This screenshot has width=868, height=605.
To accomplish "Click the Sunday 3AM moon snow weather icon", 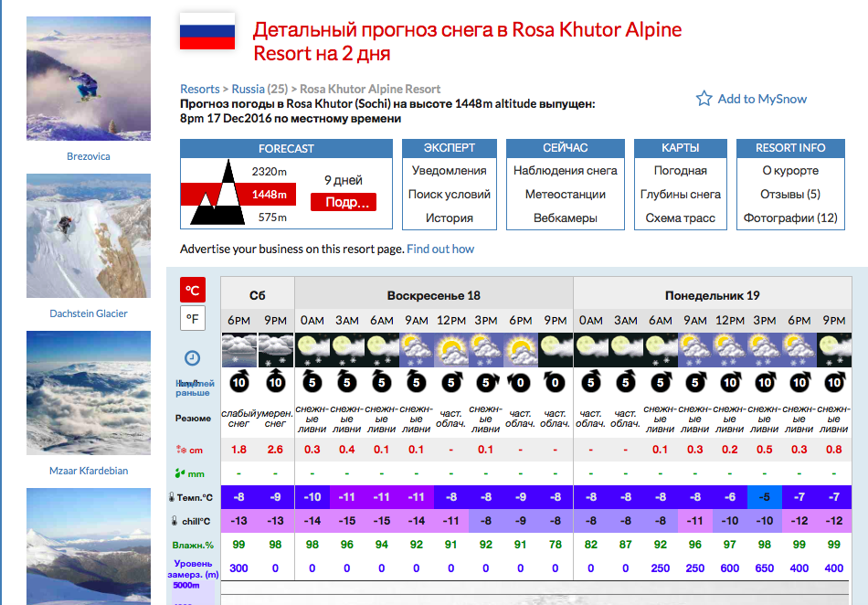I will click(347, 350).
